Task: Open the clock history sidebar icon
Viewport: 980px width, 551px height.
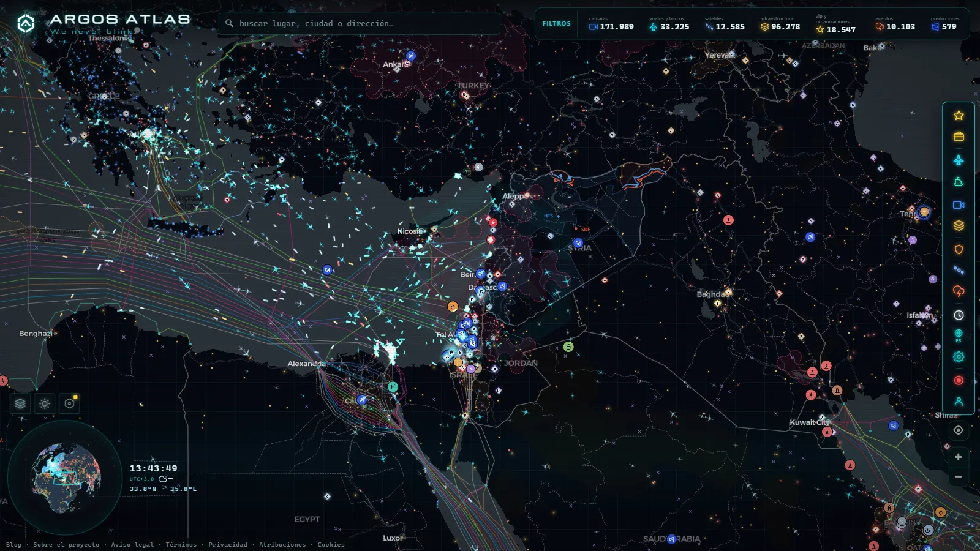Action: coord(959,315)
